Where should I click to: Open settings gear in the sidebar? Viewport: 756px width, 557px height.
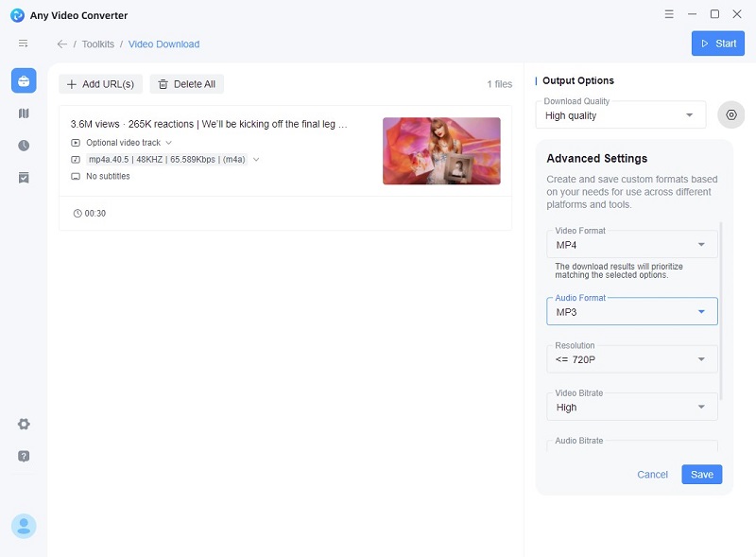tap(24, 424)
